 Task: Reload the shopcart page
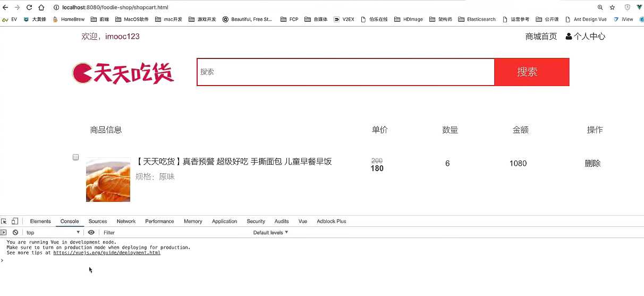click(x=29, y=7)
